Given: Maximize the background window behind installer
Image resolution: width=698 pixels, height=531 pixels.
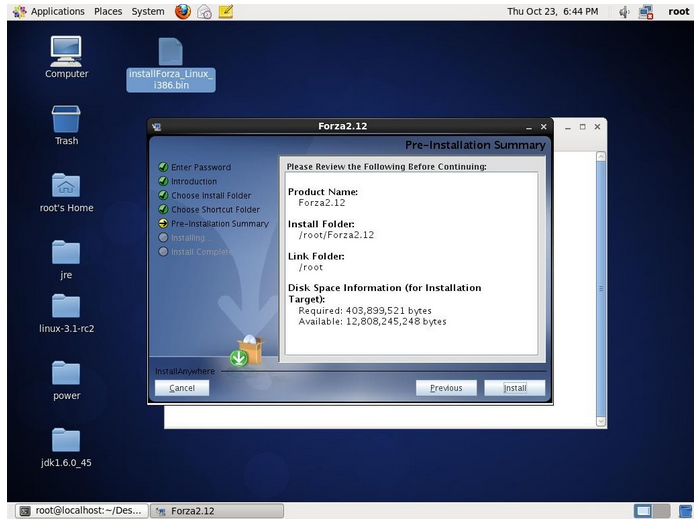Looking at the screenshot, I should pos(582,127).
